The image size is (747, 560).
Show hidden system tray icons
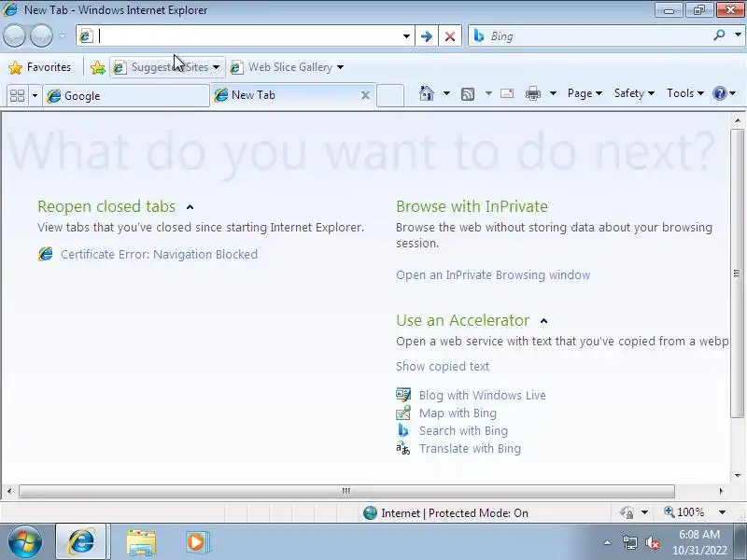[x=608, y=542]
